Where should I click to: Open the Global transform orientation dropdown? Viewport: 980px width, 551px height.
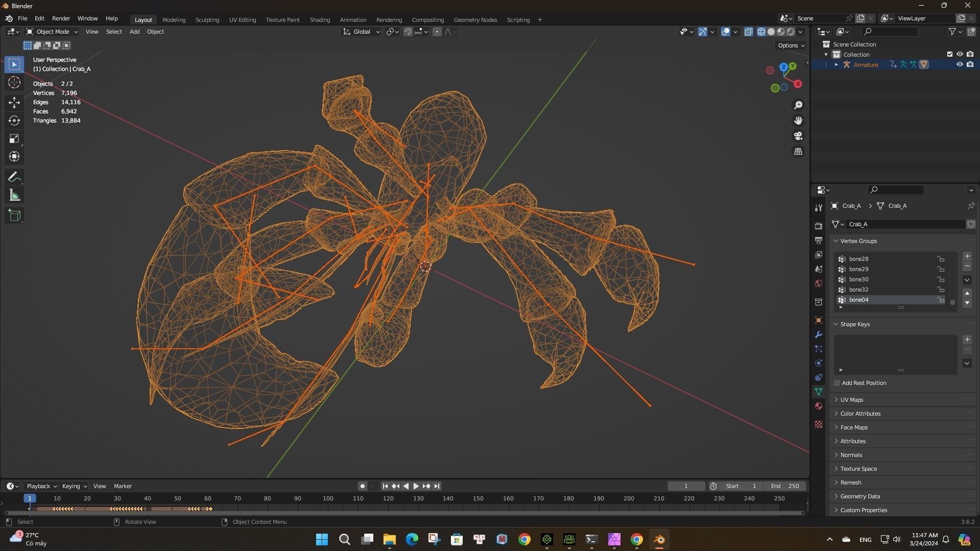tap(362, 32)
